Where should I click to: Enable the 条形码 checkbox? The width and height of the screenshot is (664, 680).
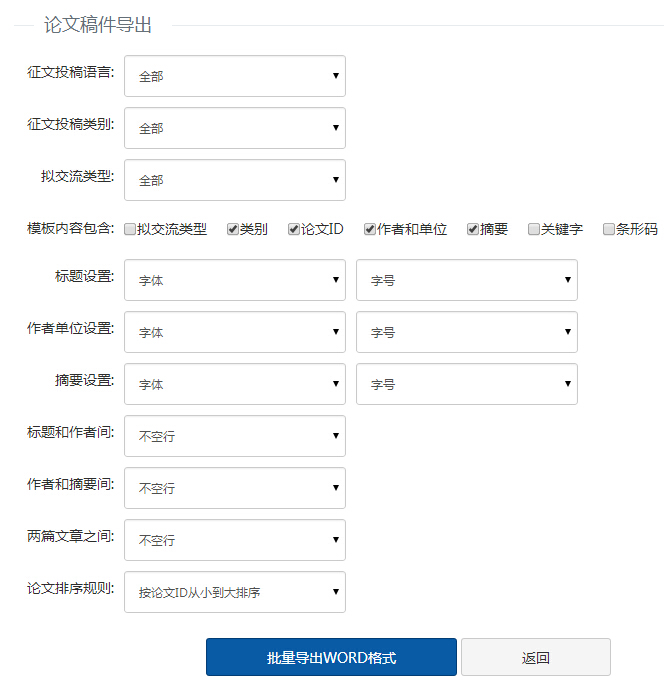coord(608,229)
